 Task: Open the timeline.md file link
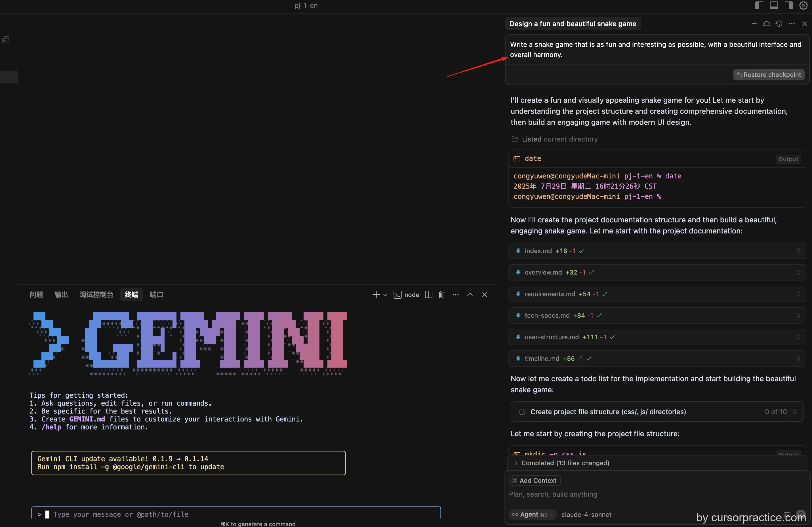coord(542,359)
